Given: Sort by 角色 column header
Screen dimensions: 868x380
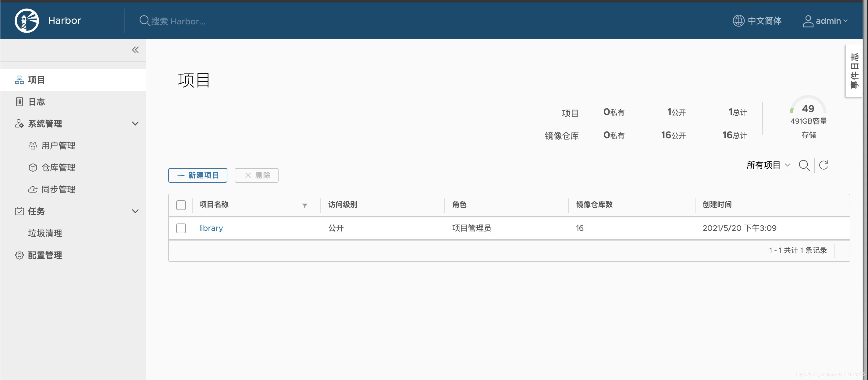Looking at the screenshot, I should click(x=459, y=205).
